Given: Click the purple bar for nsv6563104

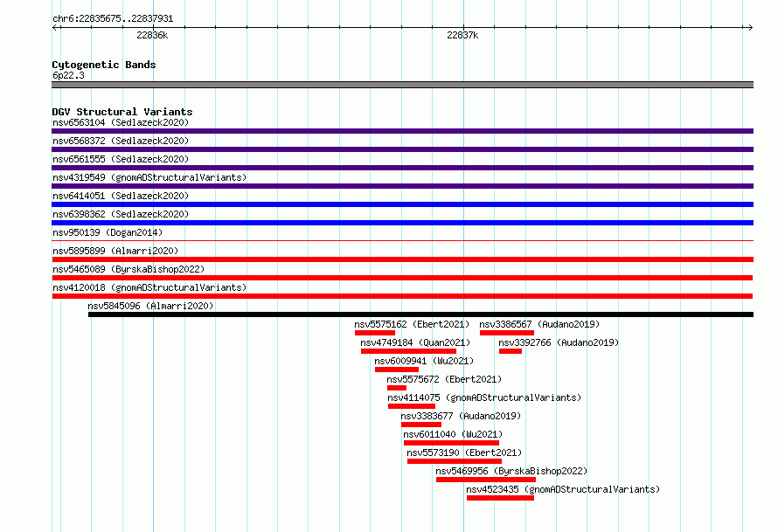Looking at the screenshot, I should click(x=402, y=131).
